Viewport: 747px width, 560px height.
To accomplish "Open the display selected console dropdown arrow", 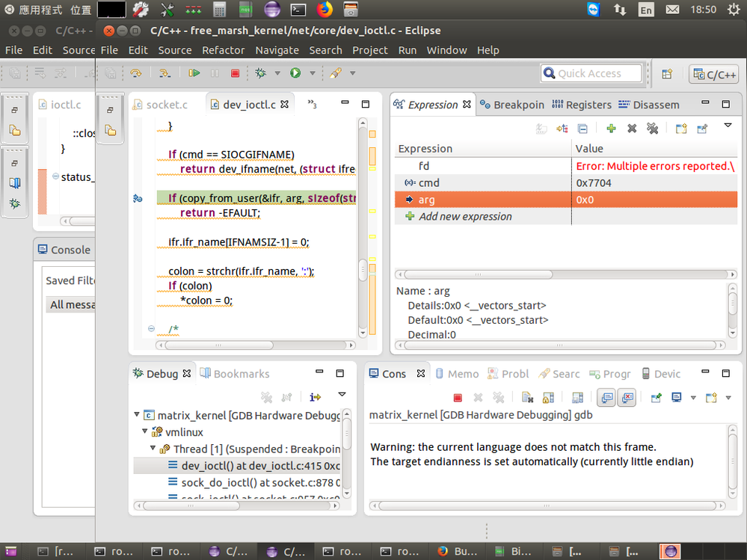I will coord(693,398).
